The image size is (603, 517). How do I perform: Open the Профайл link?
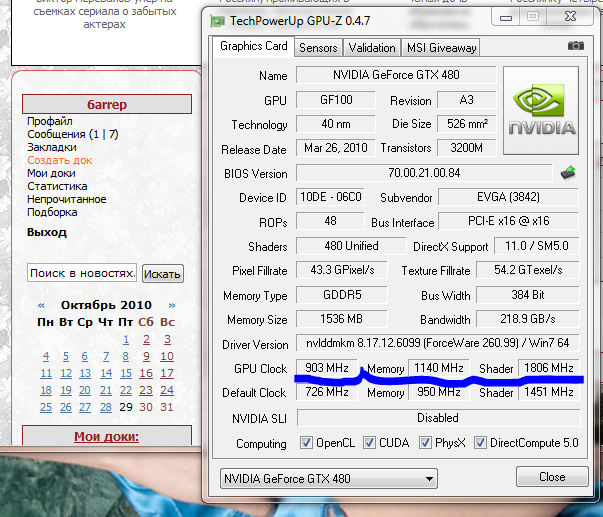pyautogui.click(x=50, y=121)
